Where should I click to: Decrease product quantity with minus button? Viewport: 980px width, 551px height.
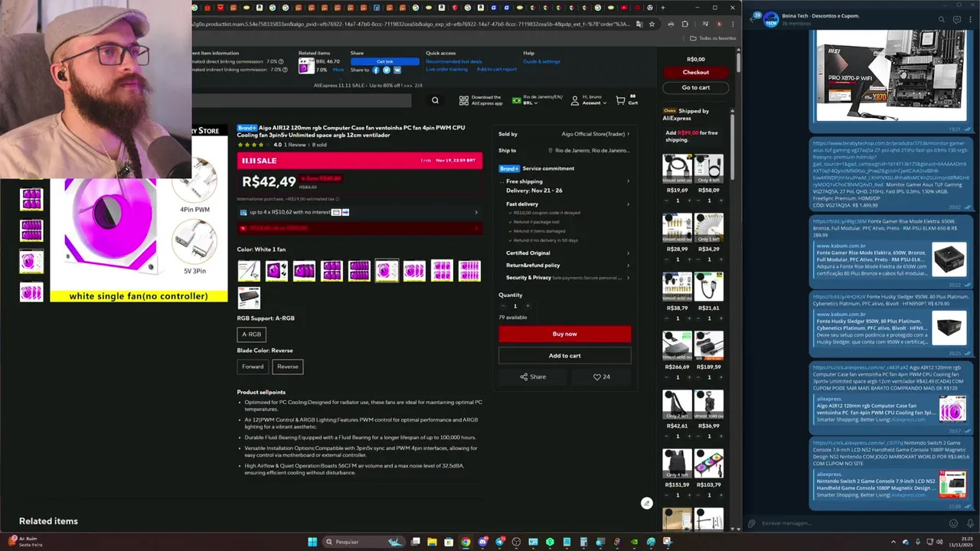(x=503, y=306)
